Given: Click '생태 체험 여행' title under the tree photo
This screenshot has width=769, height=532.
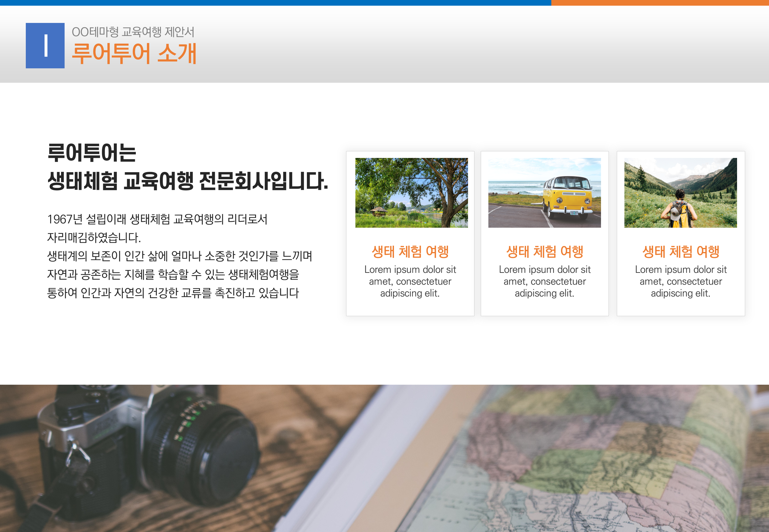Looking at the screenshot, I should (x=410, y=252).
